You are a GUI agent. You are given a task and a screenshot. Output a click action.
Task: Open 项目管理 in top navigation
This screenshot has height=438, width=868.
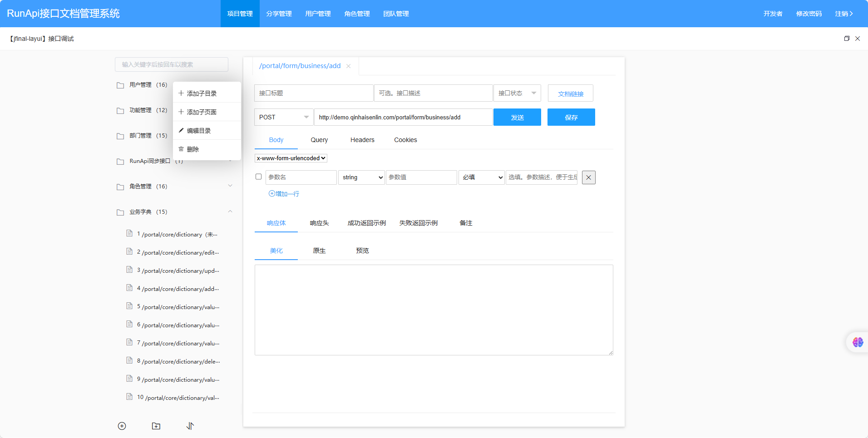(x=240, y=14)
